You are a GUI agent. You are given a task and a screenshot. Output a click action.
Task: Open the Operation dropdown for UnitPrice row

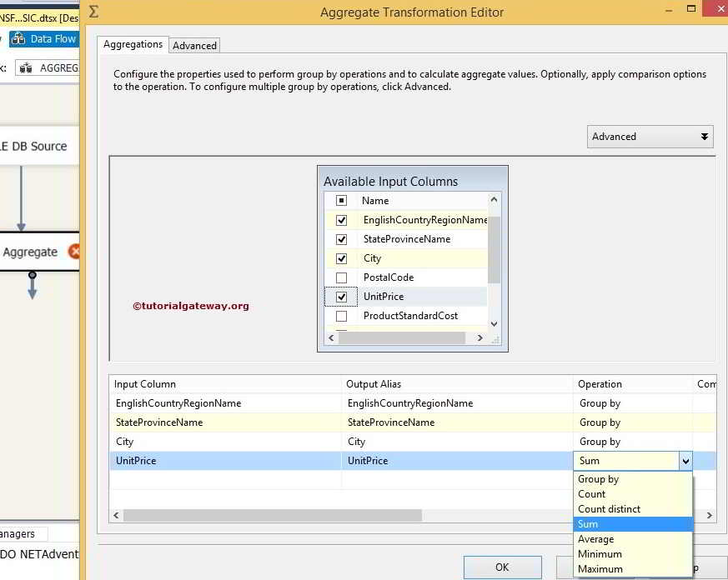pos(686,460)
